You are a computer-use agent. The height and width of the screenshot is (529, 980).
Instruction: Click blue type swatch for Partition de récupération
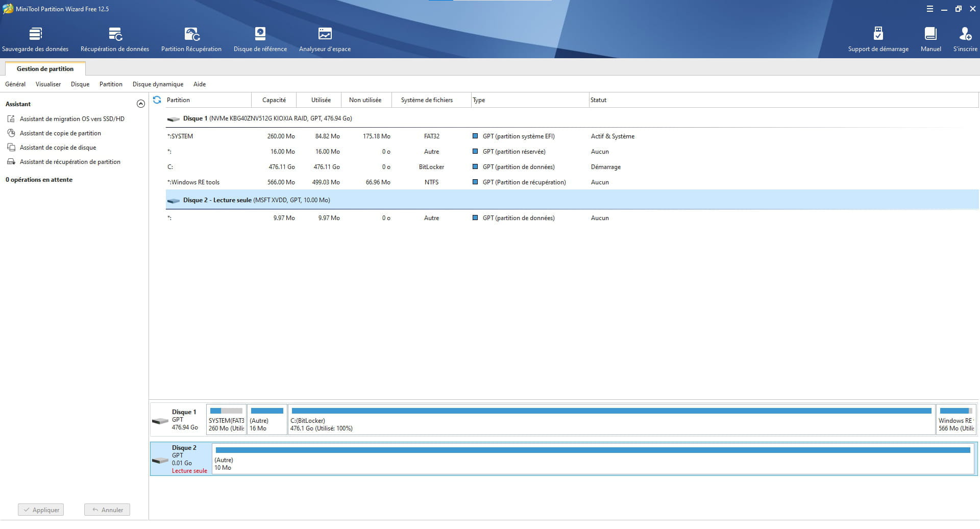(475, 182)
